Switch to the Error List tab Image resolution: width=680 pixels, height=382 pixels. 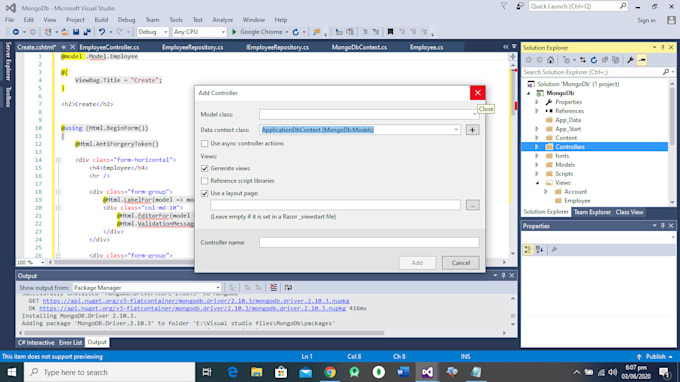coord(70,343)
